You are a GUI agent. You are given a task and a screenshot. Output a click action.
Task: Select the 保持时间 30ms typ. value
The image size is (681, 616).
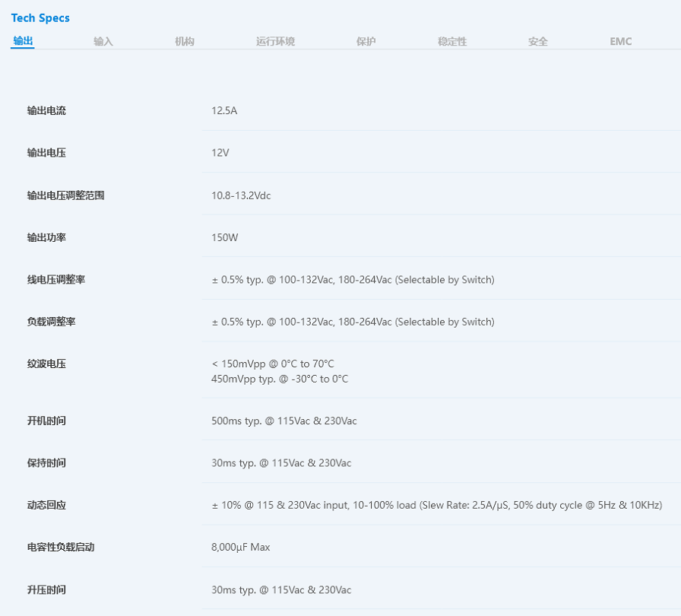pyautogui.click(x=281, y=462)
